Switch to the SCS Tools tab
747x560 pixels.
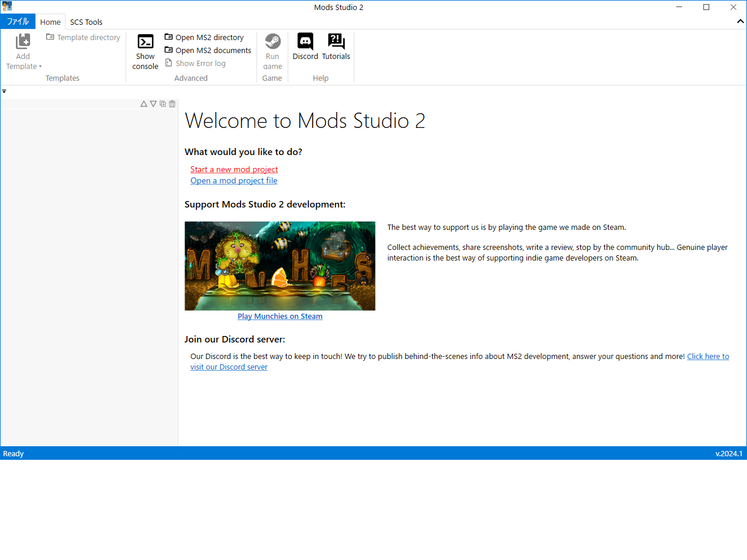[86, 22]
